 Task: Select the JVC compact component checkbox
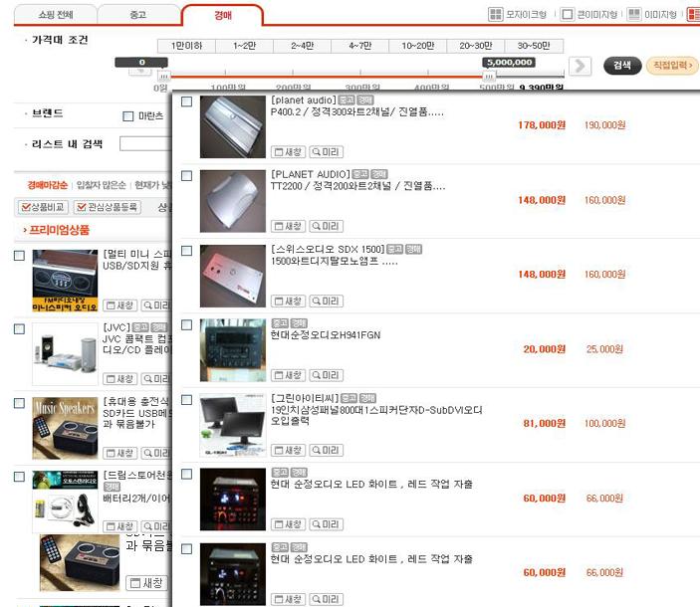click(19, 326)
